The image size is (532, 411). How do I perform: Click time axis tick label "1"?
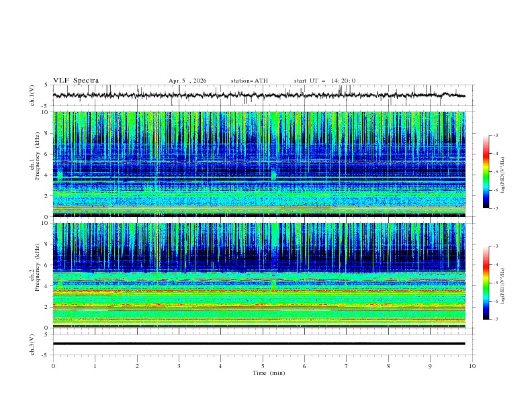(x=95, y=366)
